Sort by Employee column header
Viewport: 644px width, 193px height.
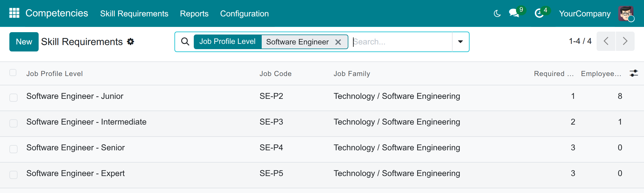(x=601, y=74)
